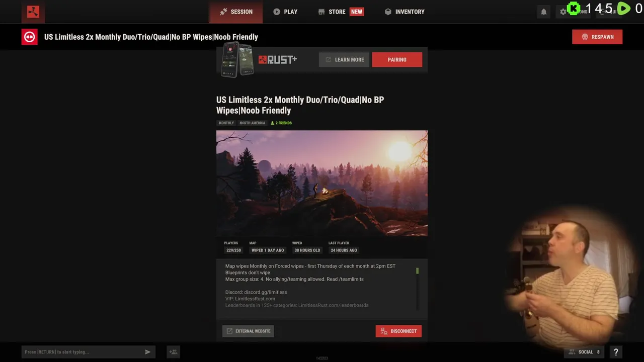The height and width of the screenshot is (362, 644).
Task: Click the invite friends icon near chat
Action: pyautogui.click(x=173, y=352)
